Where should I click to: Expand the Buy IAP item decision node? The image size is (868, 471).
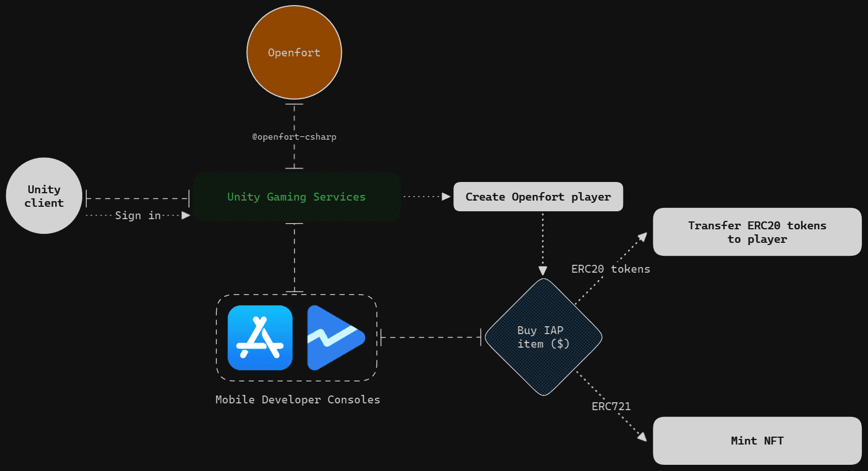pos(543,337)
